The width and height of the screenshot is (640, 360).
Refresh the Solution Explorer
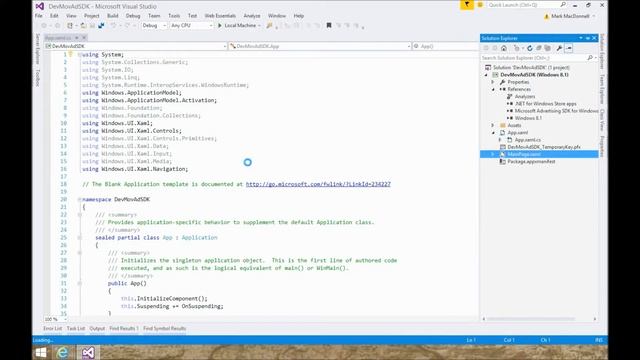tap(530, 48)
